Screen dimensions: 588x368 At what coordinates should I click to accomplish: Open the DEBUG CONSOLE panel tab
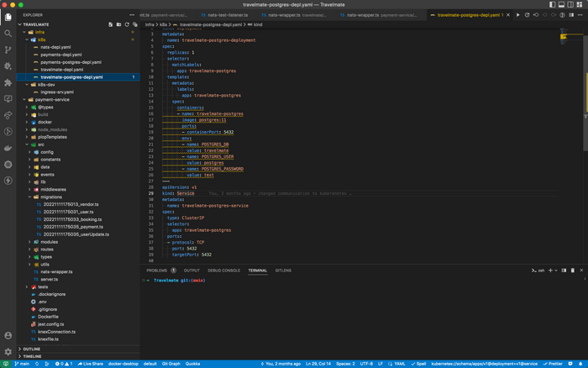click(x=224, y=271)
